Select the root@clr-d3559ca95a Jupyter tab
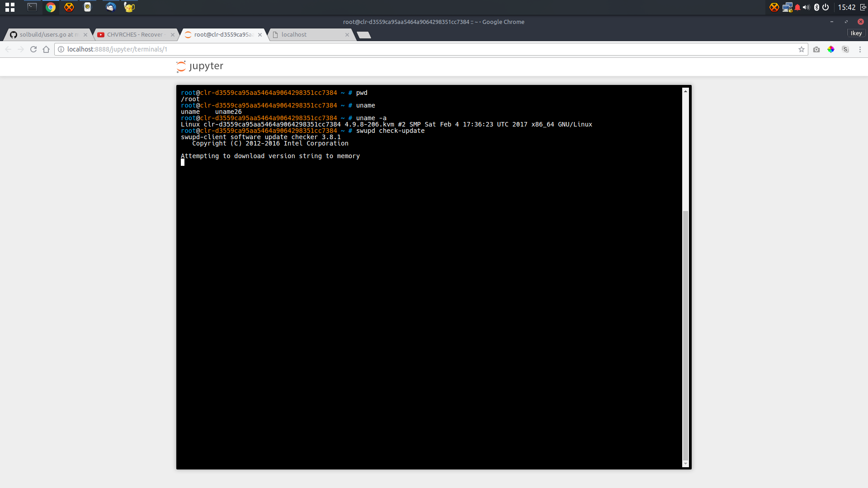 223,34
